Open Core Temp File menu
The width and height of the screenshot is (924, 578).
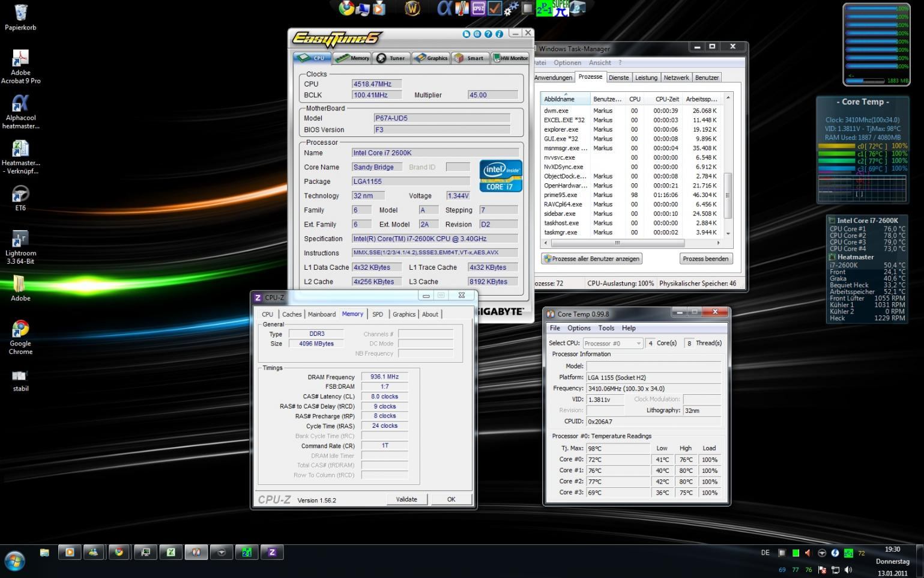pyautogui.click(x=555, y=328)
